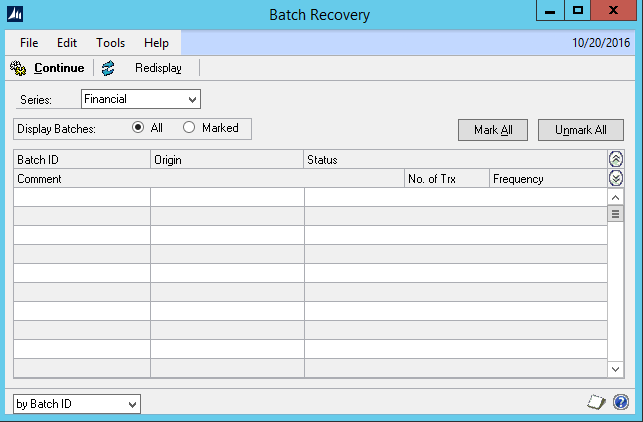Image resolution: width=643 pixels, height=422 pixels.
Task: Click the Comment column header
Action: click(x=209, y=179)
